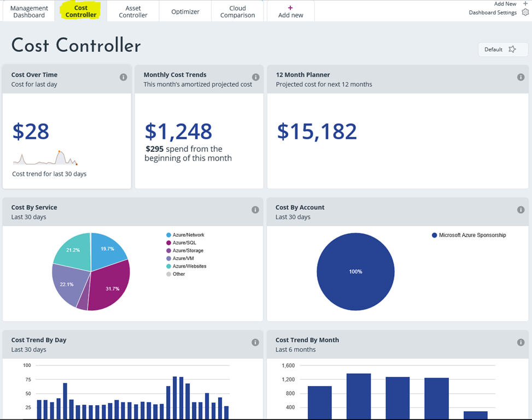Open info for Cost Over Time card
The image size is (532, 420).
(123, 78)
